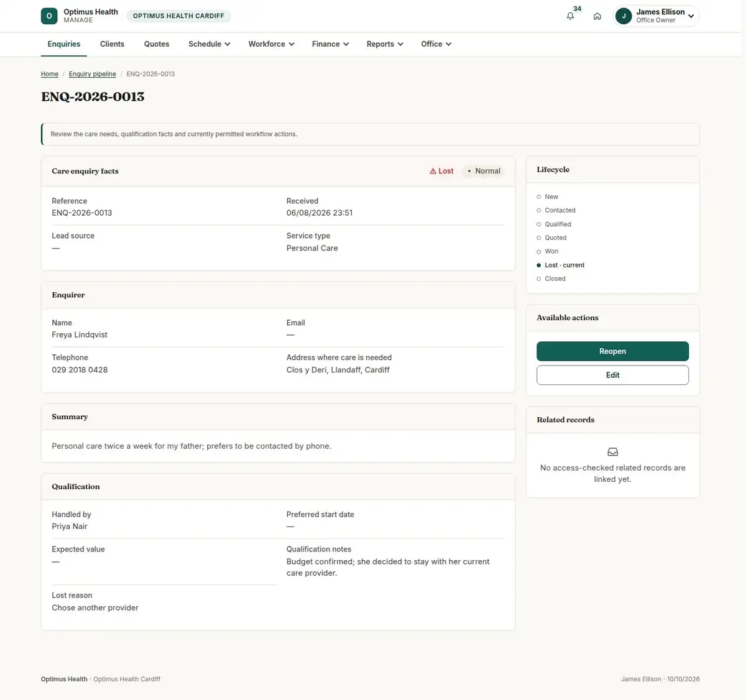The height and width of the screenshot is (700, 746).
Task: Open the James Ellison account menu
Action: [x=656, y=16]
